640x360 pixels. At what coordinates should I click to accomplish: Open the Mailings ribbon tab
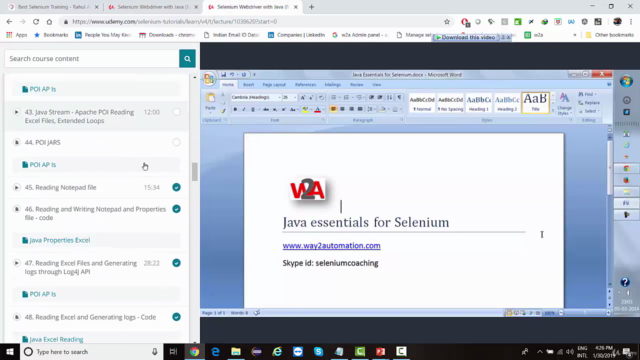coord(333,84)
